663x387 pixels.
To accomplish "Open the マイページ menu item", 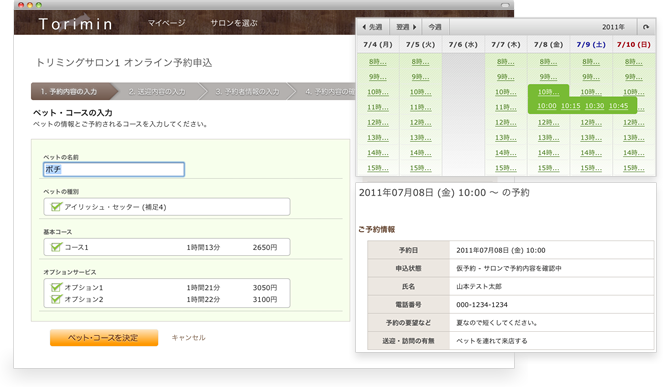I will tap(167, 23).
